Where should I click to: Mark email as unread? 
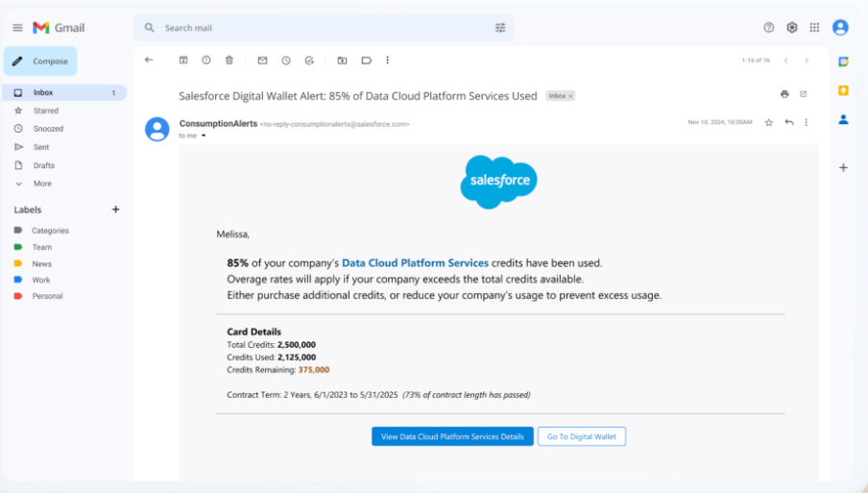tap(262, 60)
